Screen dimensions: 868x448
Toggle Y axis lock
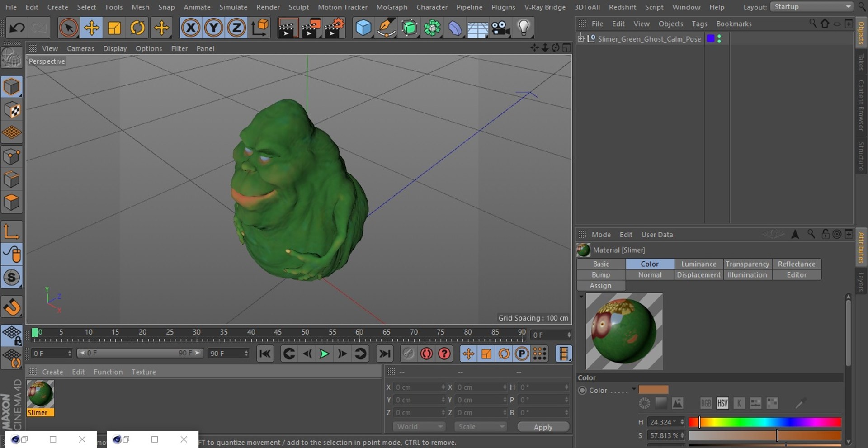(213, 28)
